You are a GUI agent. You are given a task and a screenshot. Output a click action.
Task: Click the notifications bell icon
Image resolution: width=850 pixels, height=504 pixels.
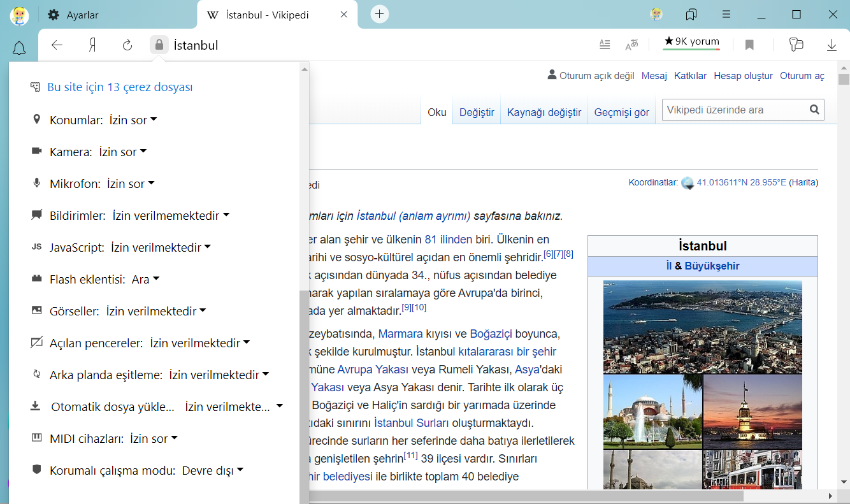tap(19, 48)
